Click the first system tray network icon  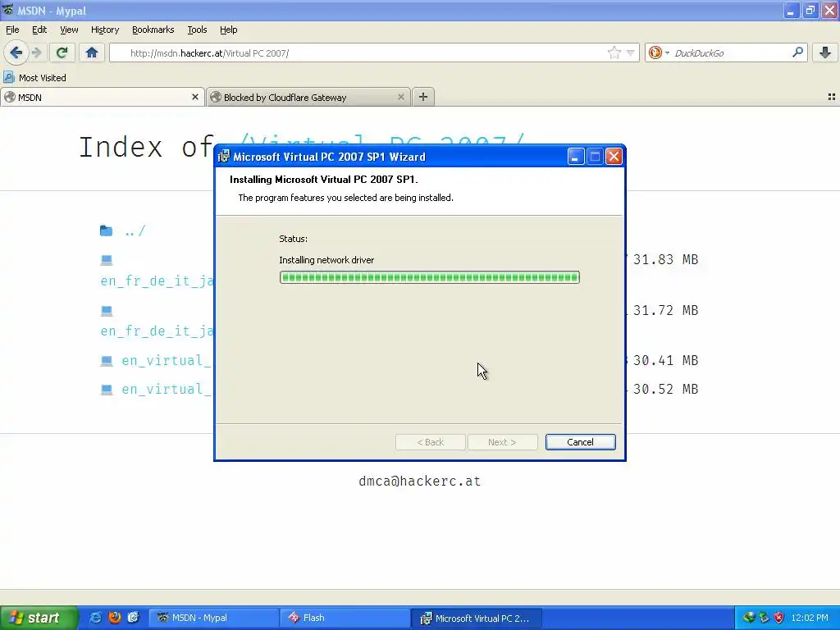coord(749,618)
